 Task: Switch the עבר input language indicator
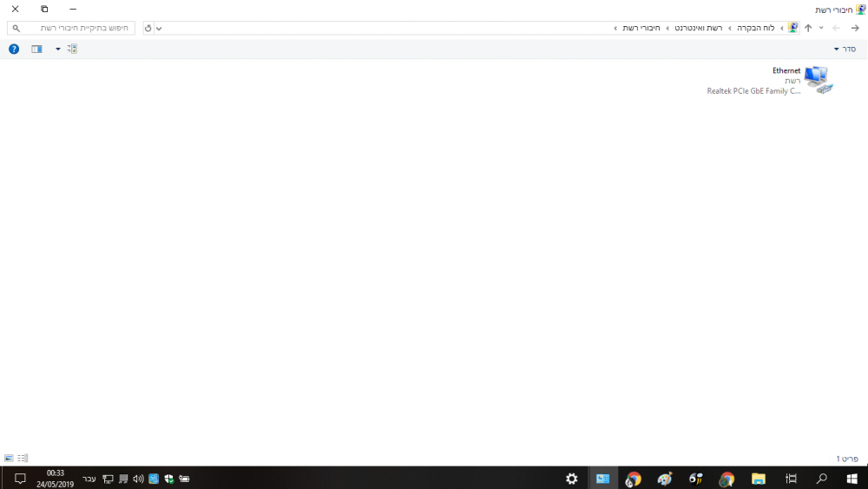pyautogui.click(x=89, y=479)
